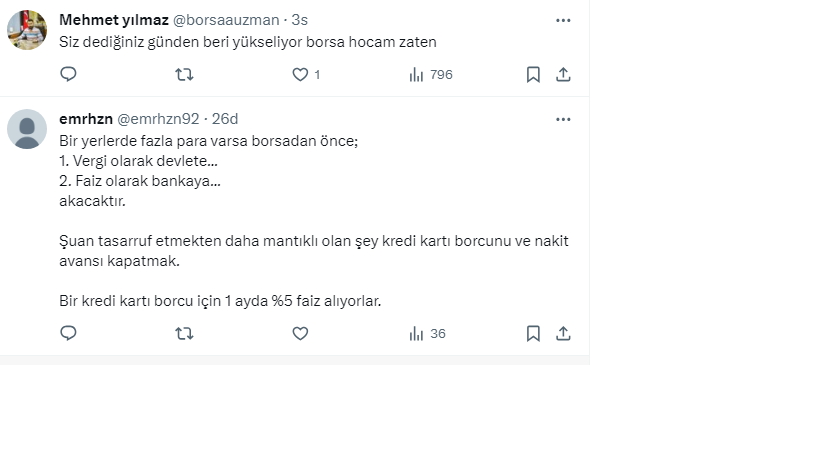Like emrhzn's tweet
The height and width of the screenshot is (463, 837).
tap(300, 334)
